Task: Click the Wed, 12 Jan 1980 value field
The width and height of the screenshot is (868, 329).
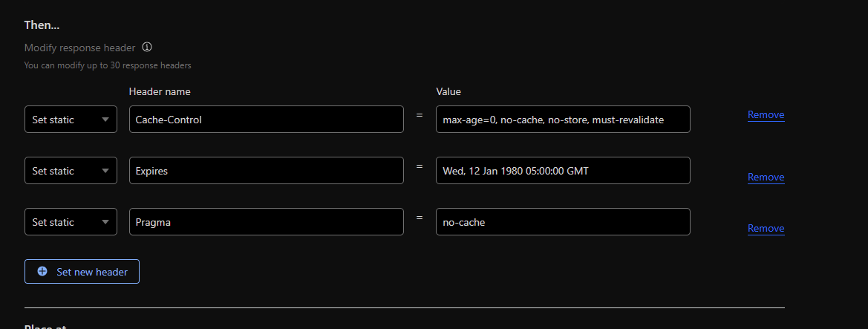Action: pyautogui.click(x=562, y=171)
